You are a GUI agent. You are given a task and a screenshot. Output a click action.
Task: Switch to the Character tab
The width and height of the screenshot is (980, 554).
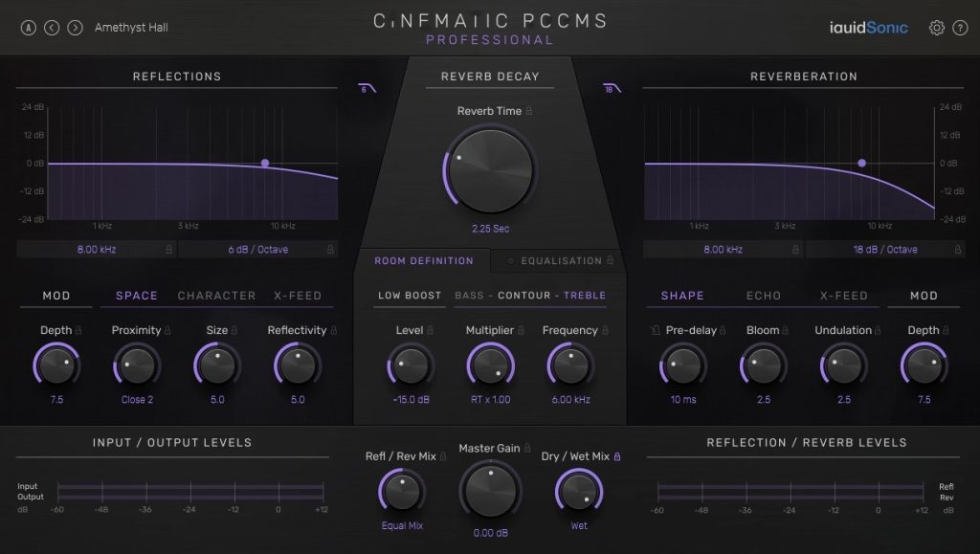tap(216, 296)
